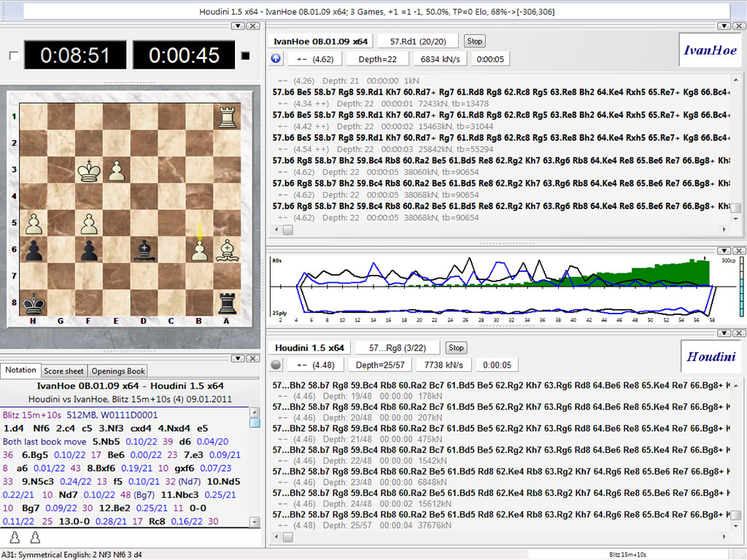
Task: Open the notation panel dropdown menu
Action: click(x=238, y=358)
